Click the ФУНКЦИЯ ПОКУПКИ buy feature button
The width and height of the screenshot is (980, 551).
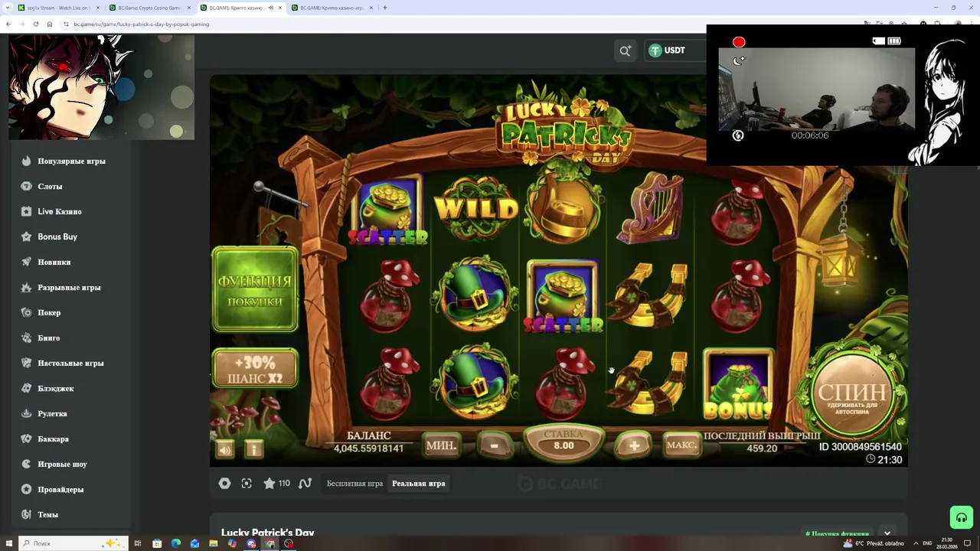tap(255, 290)
